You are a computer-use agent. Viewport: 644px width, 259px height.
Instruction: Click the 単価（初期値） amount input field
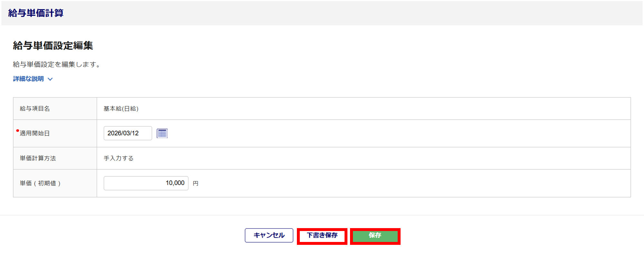point(146,183)
